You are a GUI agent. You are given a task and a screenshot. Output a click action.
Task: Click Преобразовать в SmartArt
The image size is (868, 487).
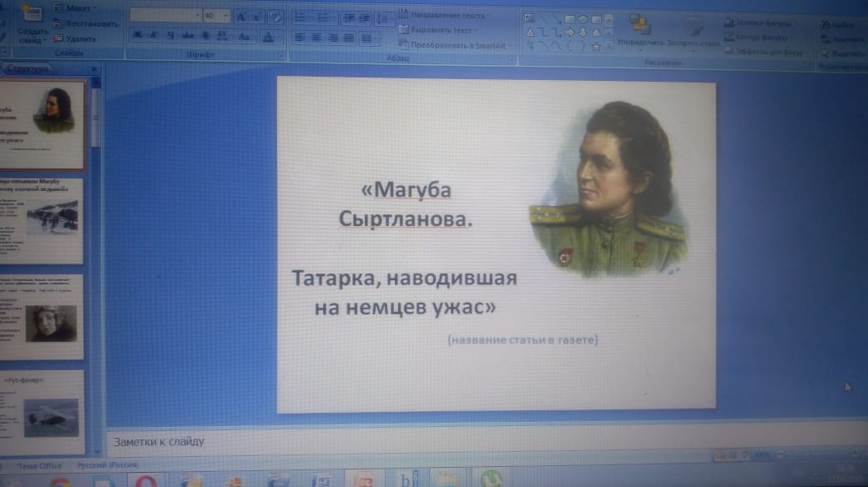pyautogui.click(x=455, y=45)
